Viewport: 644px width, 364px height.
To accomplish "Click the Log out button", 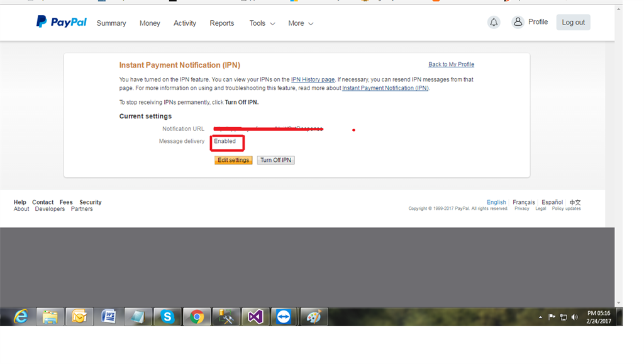I will (x=574, y=22).
